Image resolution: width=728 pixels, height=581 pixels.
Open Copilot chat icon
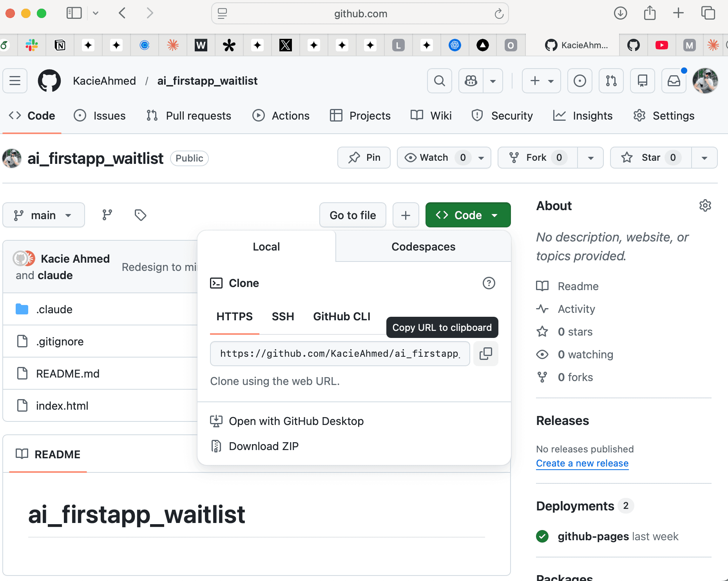(x=470, y=81)
